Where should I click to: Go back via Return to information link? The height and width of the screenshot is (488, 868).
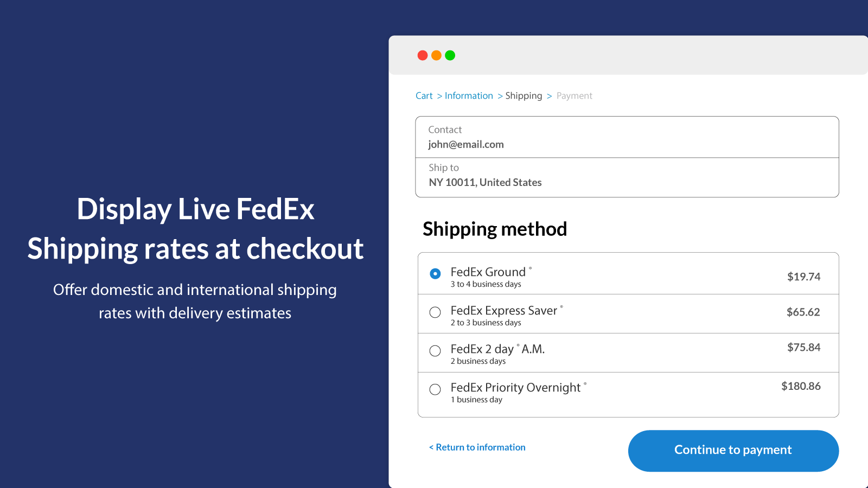pos(477,447)
